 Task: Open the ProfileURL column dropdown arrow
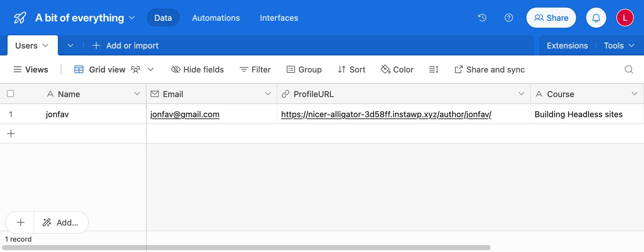click(521, 94)
